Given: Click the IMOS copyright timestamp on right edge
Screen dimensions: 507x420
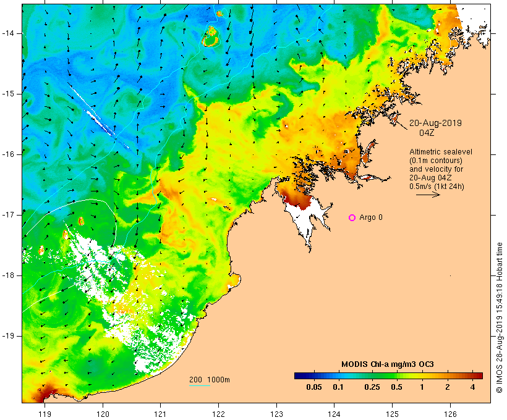Looking at the screenshot, I should (499, 317).
